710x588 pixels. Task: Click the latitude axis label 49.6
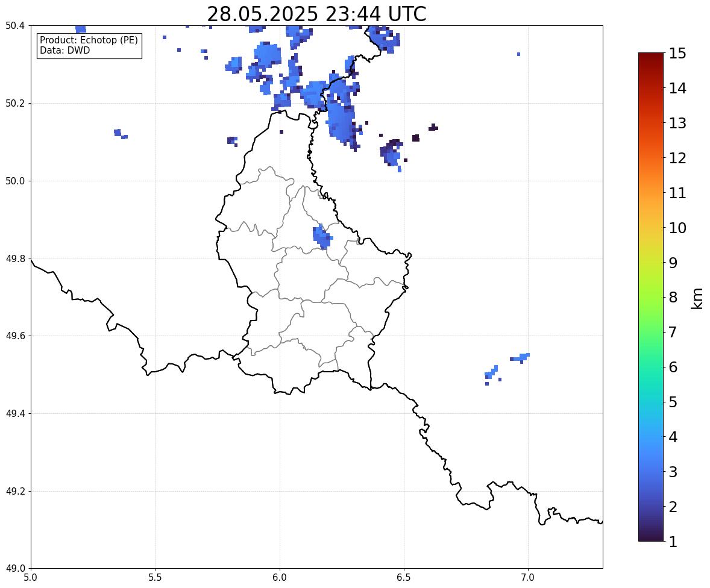[x=15, y=336]
